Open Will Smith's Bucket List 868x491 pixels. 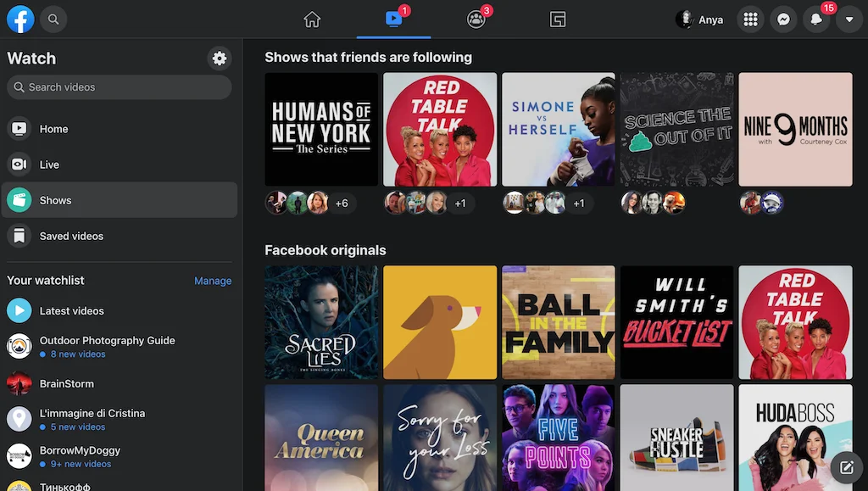tap(677, 322)
